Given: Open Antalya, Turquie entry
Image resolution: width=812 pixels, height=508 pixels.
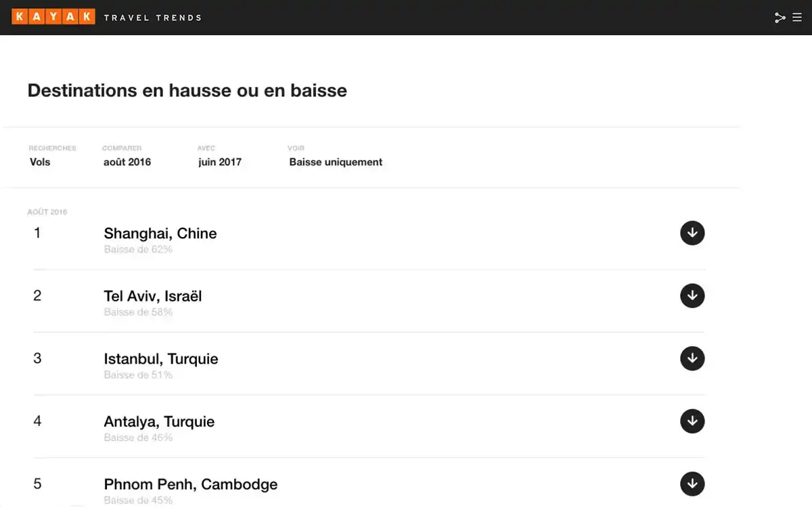Looking at the screenshot, I should click(159, 421).
